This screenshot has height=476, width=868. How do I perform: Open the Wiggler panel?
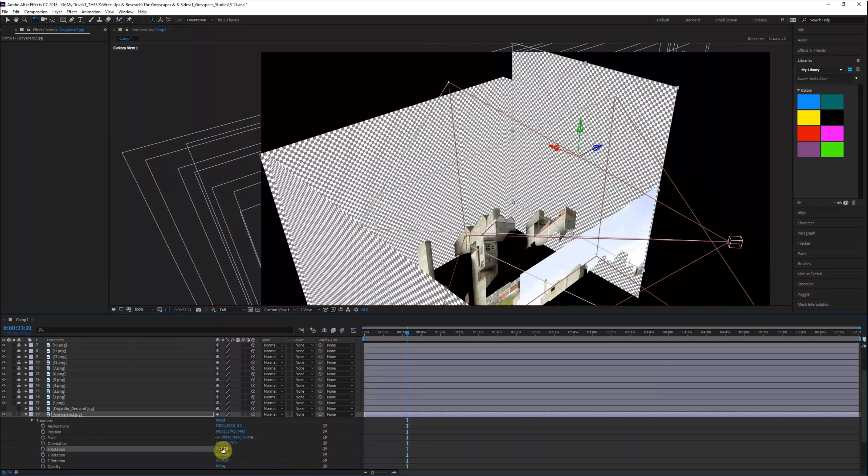[x=804, y=294]
